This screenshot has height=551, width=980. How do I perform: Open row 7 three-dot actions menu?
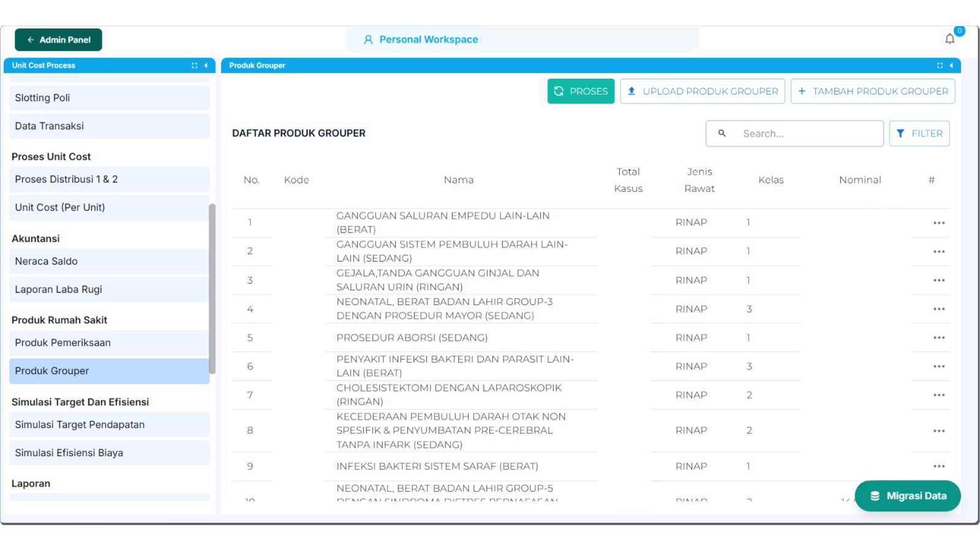click(939, 395)
